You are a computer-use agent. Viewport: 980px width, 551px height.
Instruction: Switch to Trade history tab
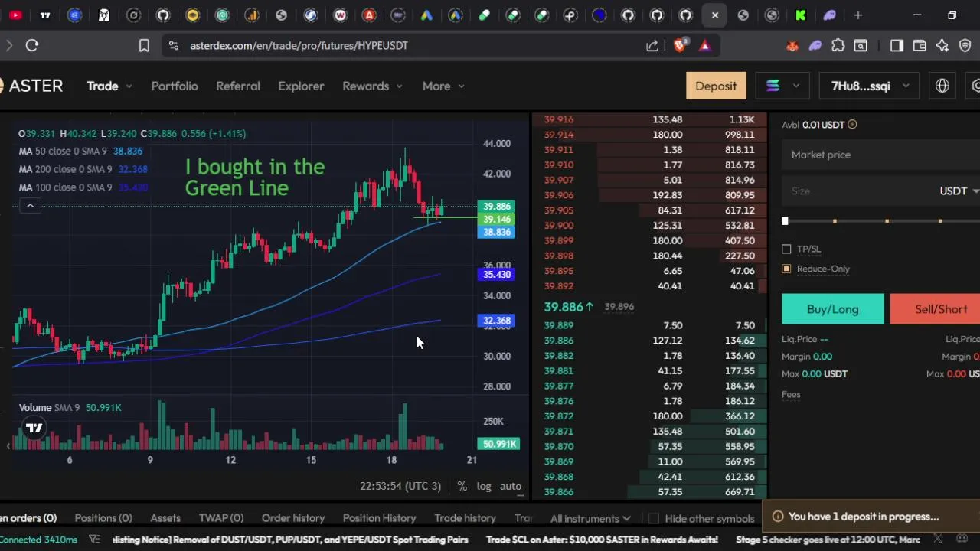pyautogui.click(x=465, y=518)
